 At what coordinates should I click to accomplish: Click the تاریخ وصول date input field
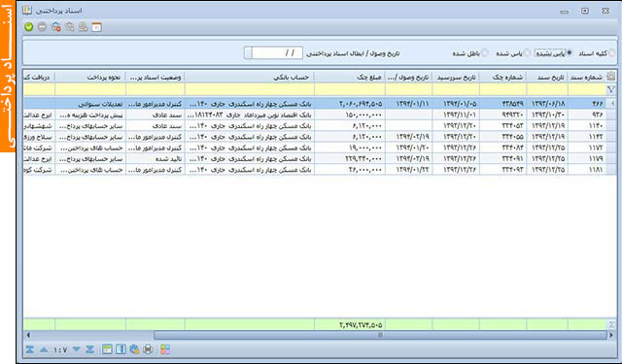click(277, 52)
